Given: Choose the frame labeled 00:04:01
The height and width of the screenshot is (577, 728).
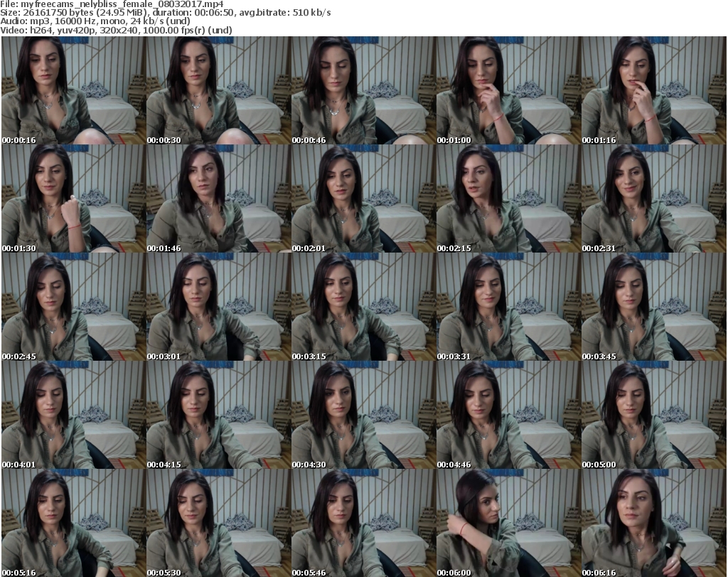Looking at the screenshot, I should coord(74,415).
